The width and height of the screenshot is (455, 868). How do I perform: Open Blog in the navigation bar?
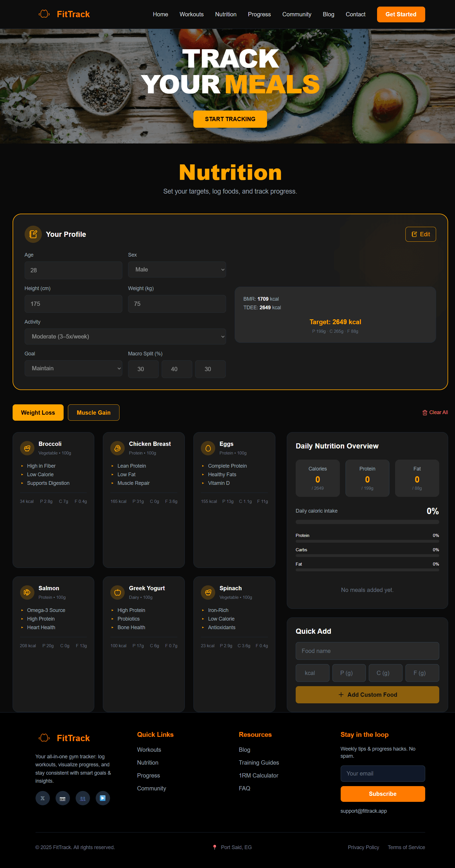[328, 14]
